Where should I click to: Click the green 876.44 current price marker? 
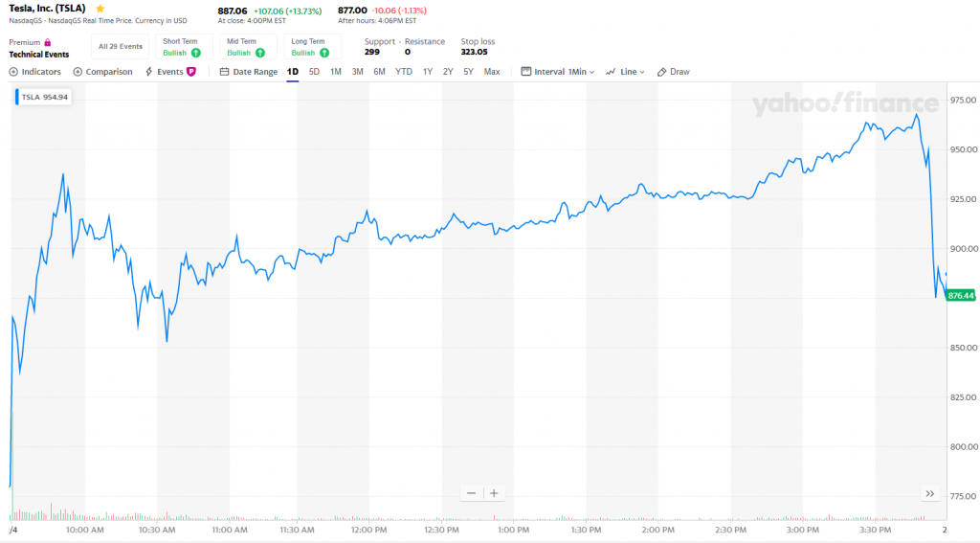pos(961,295)
